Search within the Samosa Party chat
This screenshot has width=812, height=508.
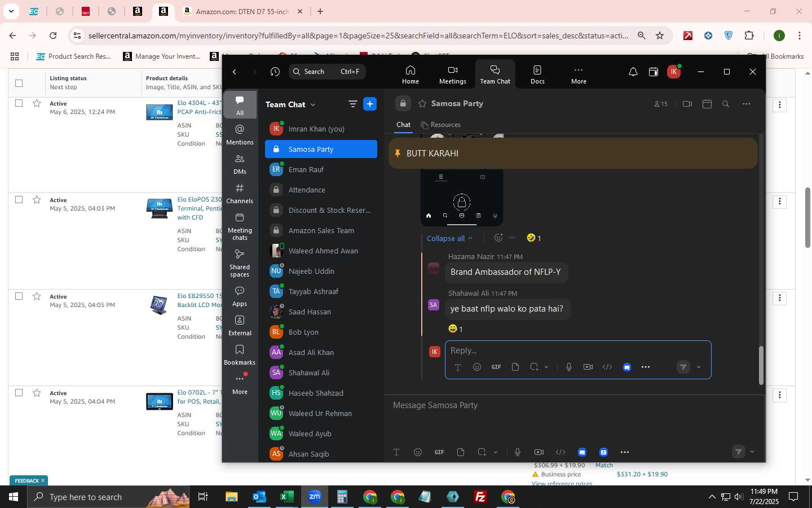(726, 104)
